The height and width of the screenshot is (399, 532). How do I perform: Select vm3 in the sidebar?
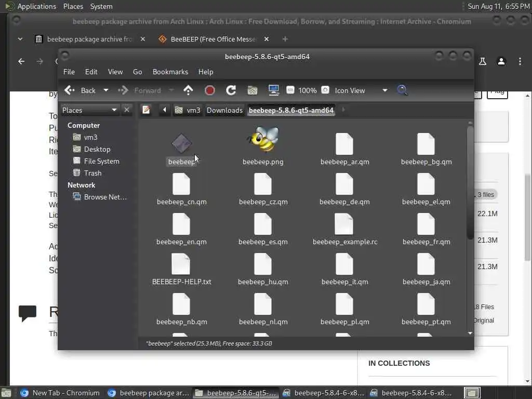(x=90, y=137)
